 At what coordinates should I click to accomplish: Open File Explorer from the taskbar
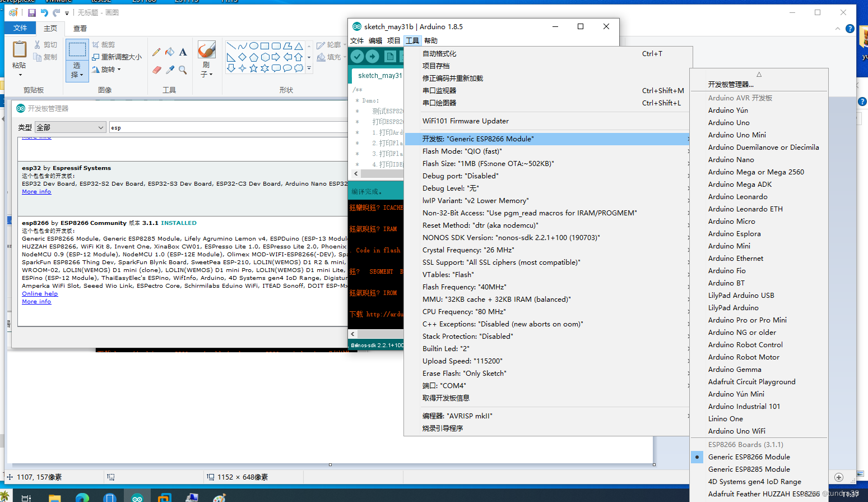54,497
